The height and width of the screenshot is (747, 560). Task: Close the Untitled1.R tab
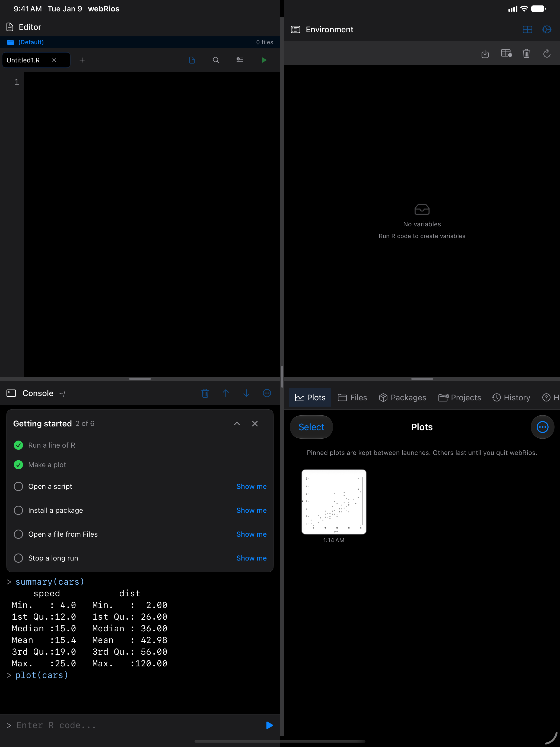click(x=54, y=60)
